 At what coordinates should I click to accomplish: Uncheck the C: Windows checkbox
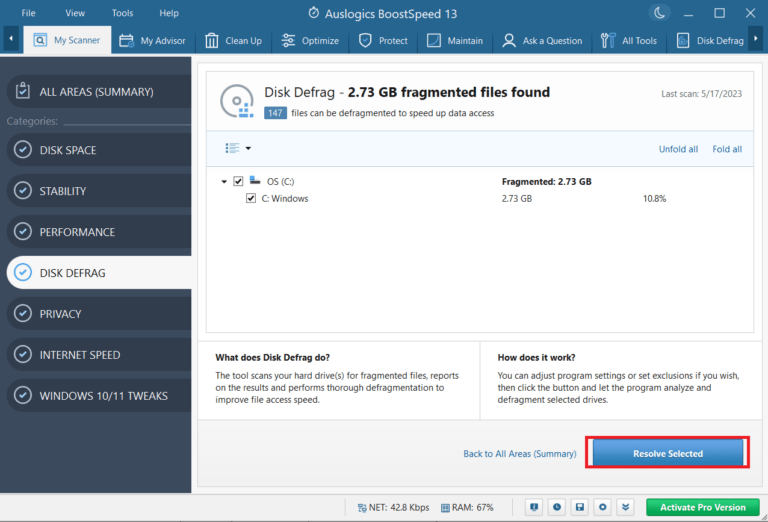[x=251, y=198]
